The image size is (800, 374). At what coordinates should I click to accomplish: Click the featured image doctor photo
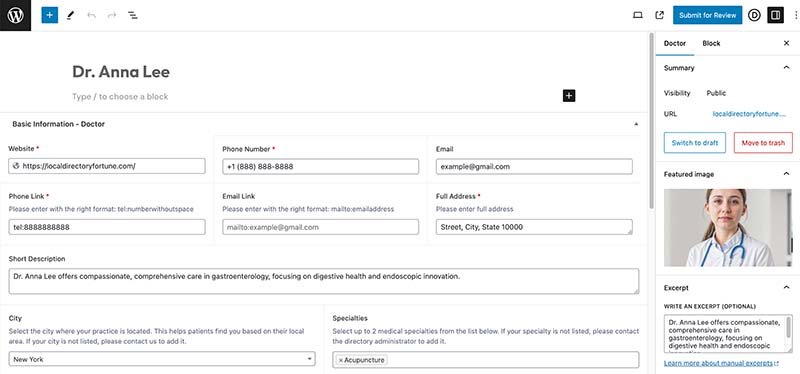[x=728, y=228]
